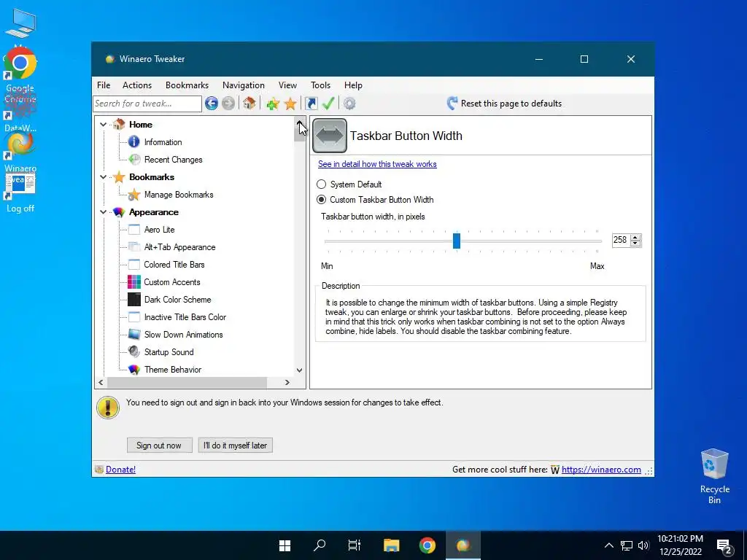
Task: Visit the winaero.com link
Action: [x=601, y=470]
